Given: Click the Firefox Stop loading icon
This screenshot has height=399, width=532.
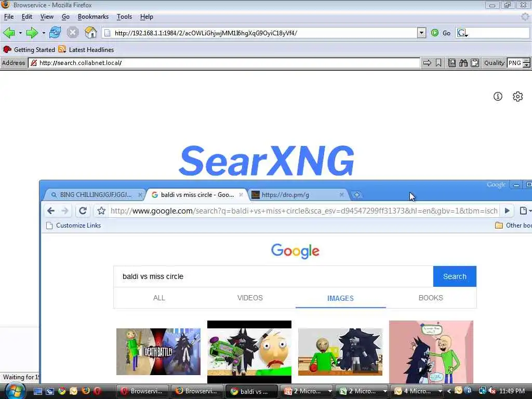Looking at the screenshot, I should tap(72, 33).
